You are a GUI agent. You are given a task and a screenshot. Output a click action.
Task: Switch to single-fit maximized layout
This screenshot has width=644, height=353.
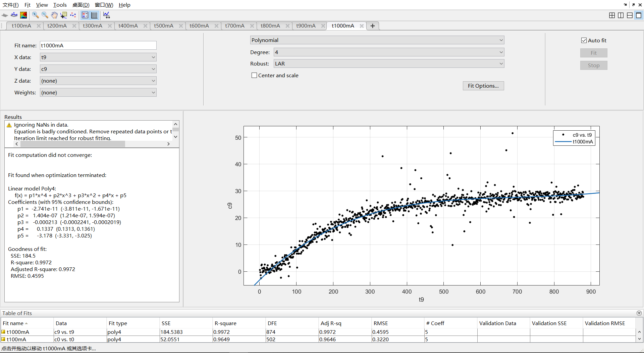pyautogui.click(x=639, y=15)
